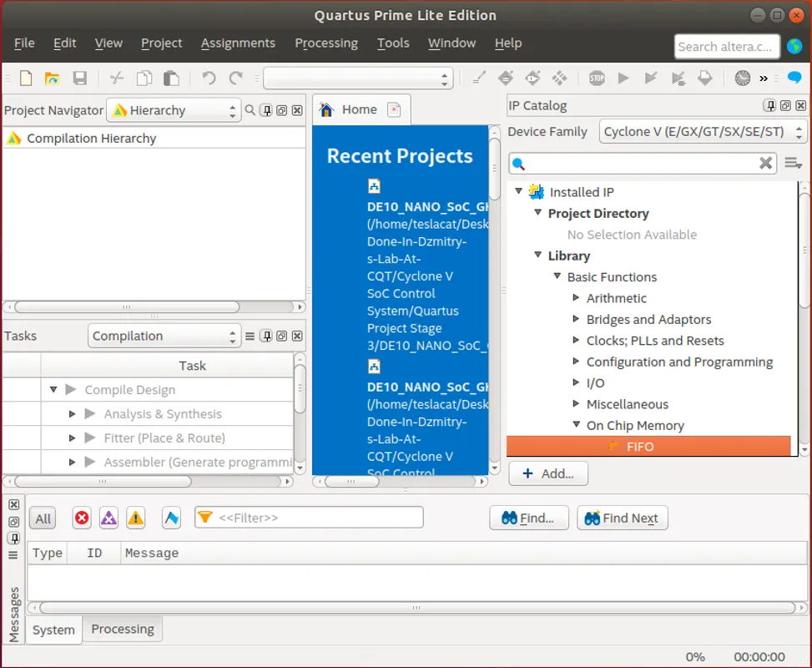812x668 pixels.
Task: Toggle warning messages filter
Action: 135,519
